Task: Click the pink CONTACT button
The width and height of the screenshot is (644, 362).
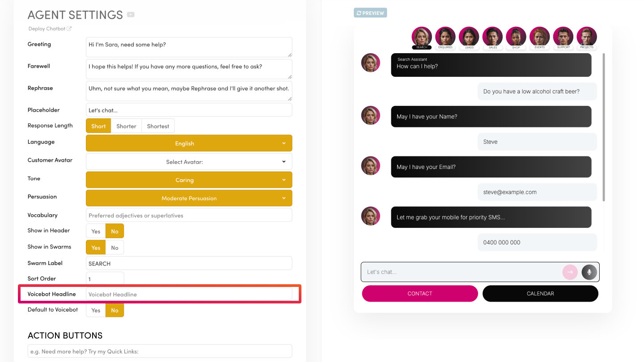Action: [x=419, y=294]
